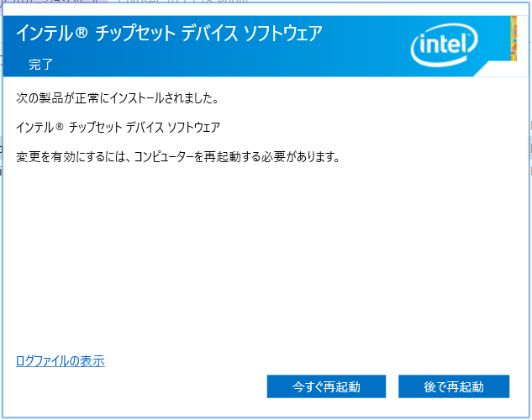Click the ® symbol in the header title
The width and height of the screenshot is (532, 420).
coord(81,33)
